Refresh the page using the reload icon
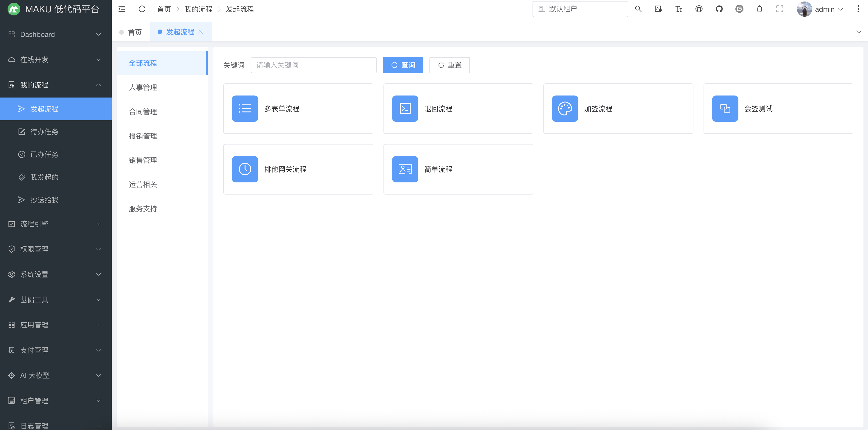 [142, 9]
